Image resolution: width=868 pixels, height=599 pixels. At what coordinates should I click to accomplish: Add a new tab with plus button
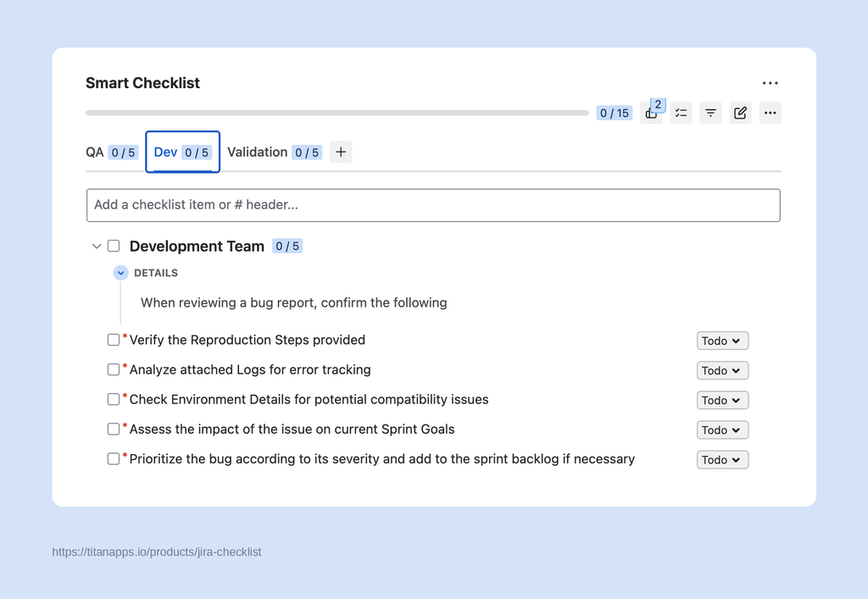click(341, 153)
